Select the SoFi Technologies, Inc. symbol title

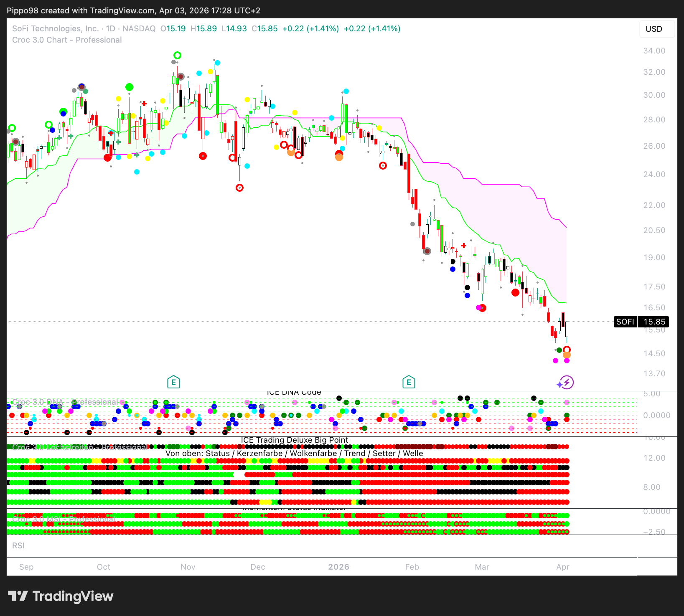click(x=55, y=28)
